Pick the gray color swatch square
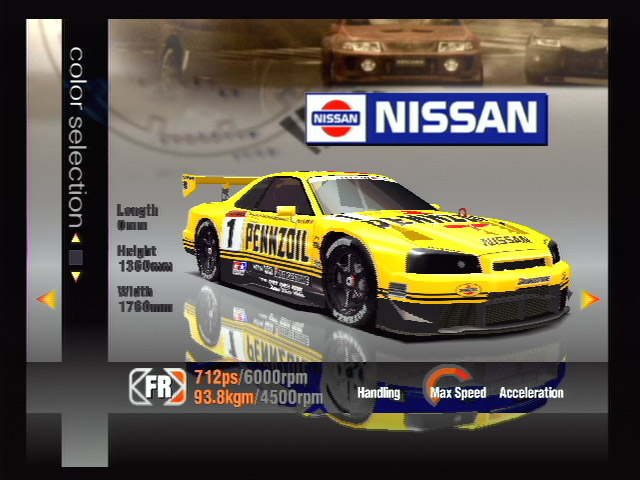Image resolution: width=640 pixels, height=480 pixels. coord(76,258)
